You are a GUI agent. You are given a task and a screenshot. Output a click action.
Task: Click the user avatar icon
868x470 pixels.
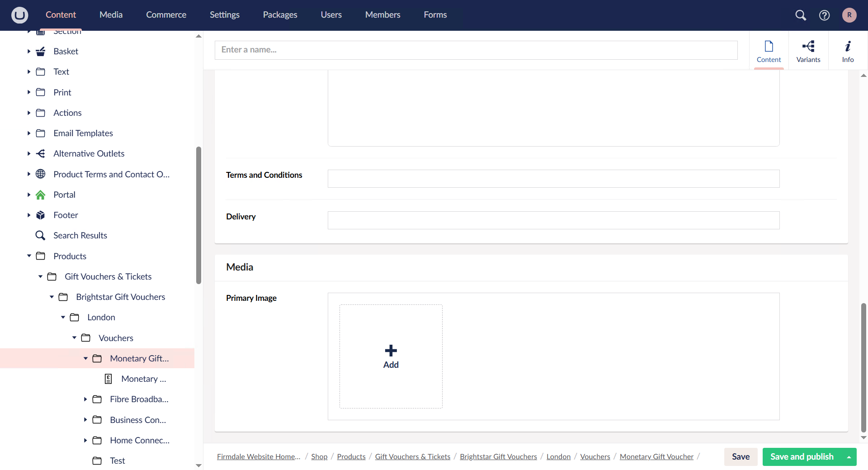click(x=849, y=15)
